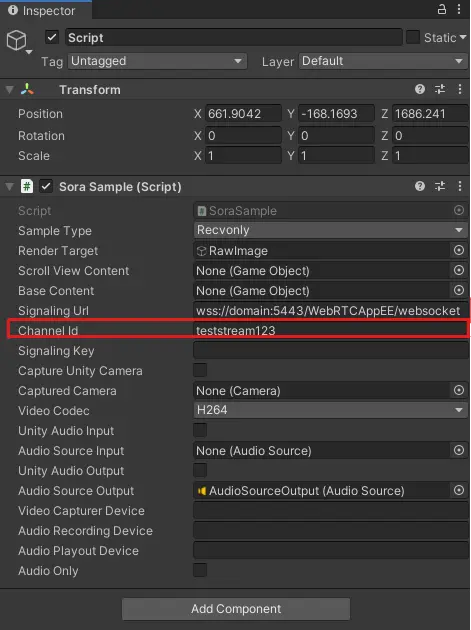Click the RawImage Render Target reference
Image resolution: width=471 pixels, height=630 pixels.
[322, 250]
